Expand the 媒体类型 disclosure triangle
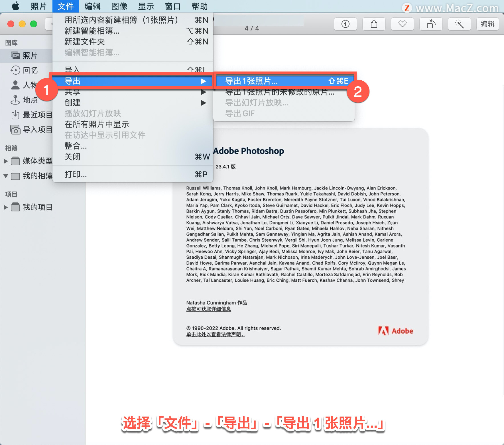Viewport: 504px width, 445px height. [x=5, y=161]
